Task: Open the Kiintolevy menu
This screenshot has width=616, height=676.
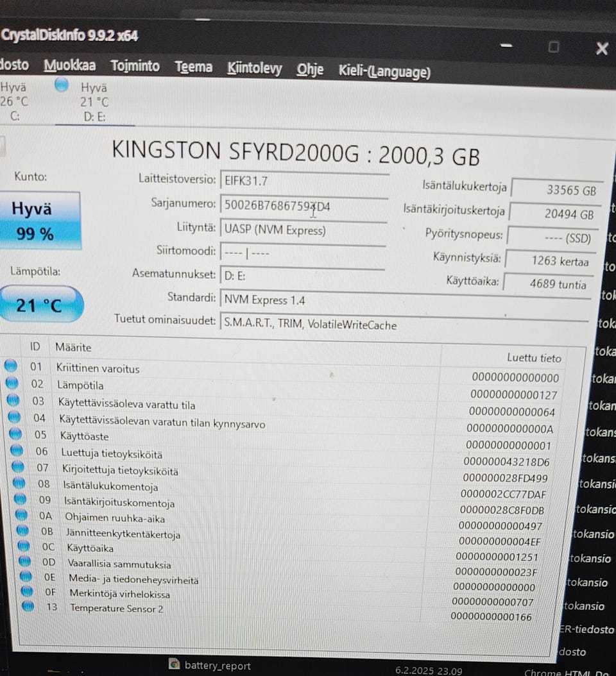Action: pyautogui.click(x=255, y=69)
